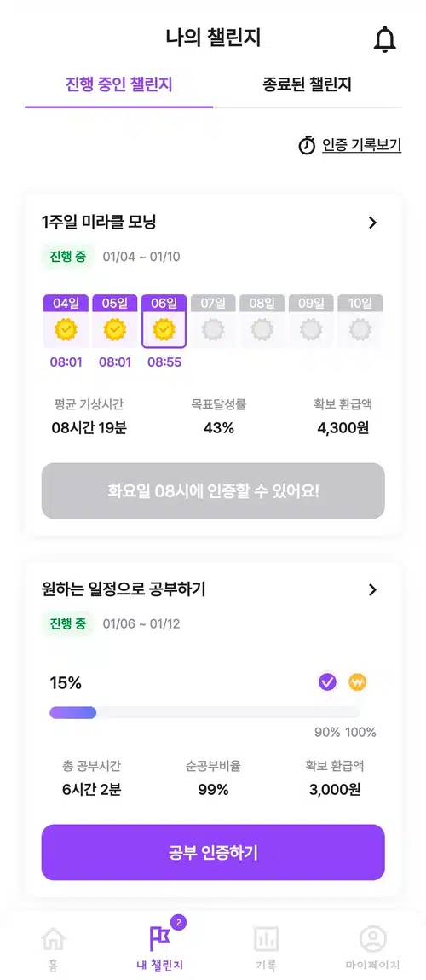Open the 인증 기록보기 link
Image resolution: width=426 pixels, height=980 pixels.
click(361, 146)
